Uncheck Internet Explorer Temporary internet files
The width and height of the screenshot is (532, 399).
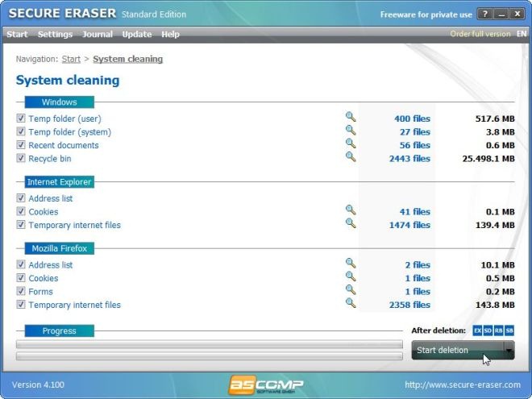pos(21,225)
